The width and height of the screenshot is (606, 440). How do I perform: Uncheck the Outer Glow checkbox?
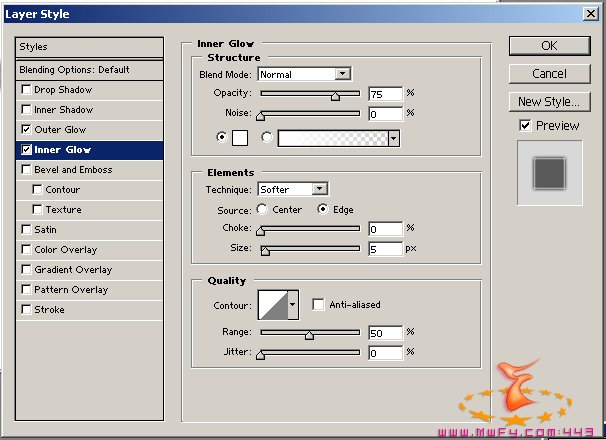pyautogui.click(x=26, y=130)
